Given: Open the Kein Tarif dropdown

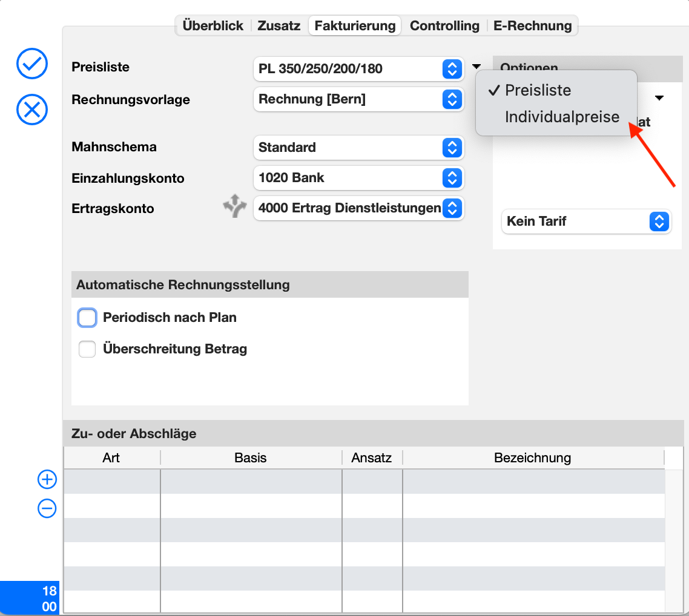Looking at the screenshot, I should [x=586, y=221].
